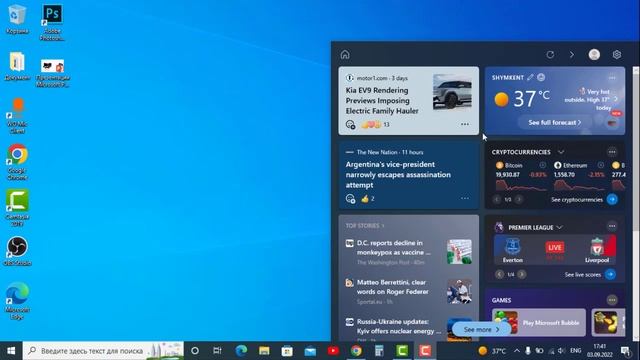Open Microsoft Edge desktop shortcut
The width and height of the screenshot is (640, 360).
click(x=17, y=301)
